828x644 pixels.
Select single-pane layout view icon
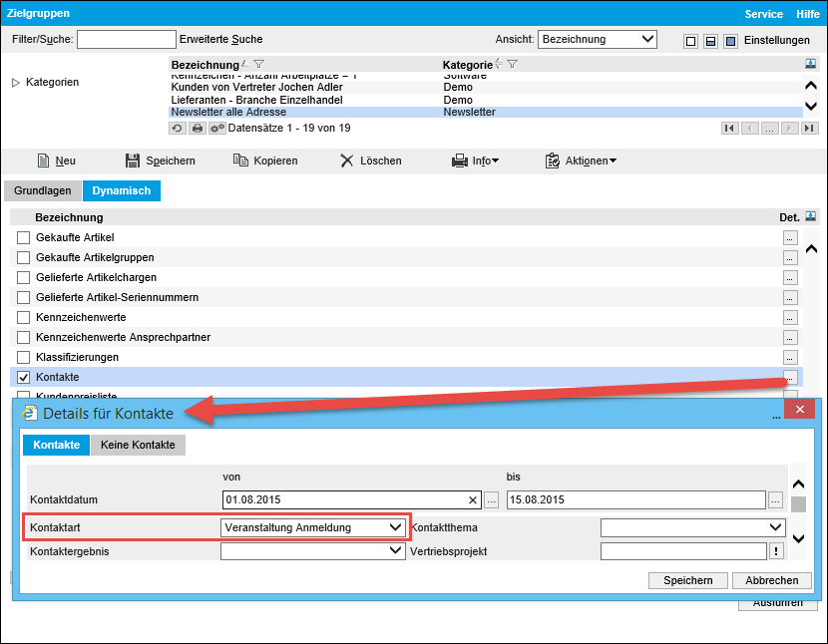click(x=690, y=41)
